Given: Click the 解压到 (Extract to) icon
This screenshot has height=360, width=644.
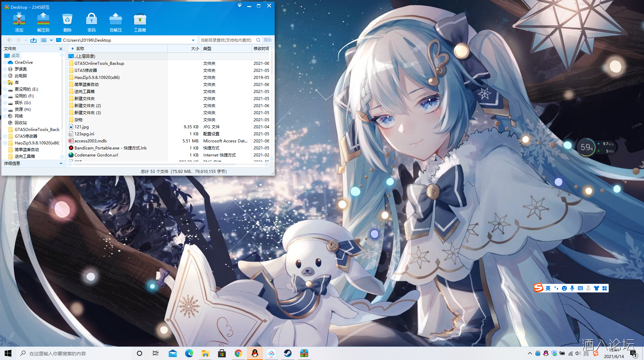Looking at the screenshot, I should tap(43, 22).
